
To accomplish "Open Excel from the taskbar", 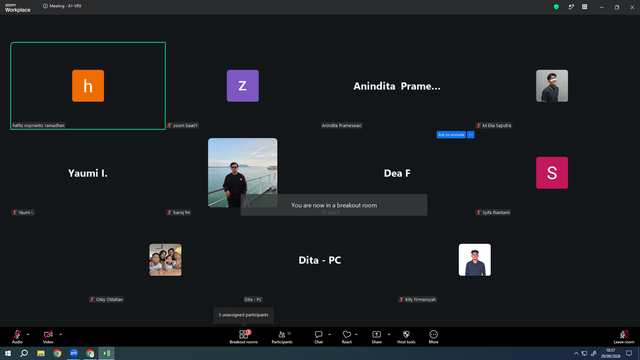I will [106, 353].
